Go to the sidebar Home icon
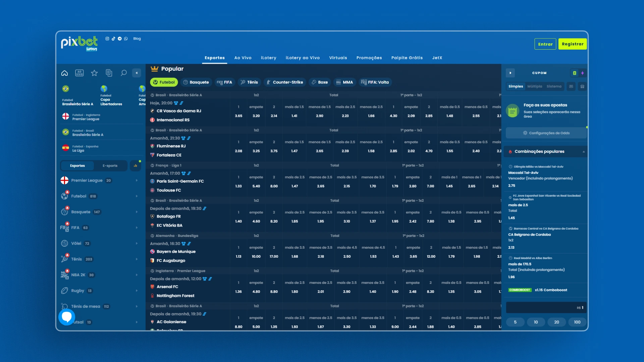 [x=64, y=73]
